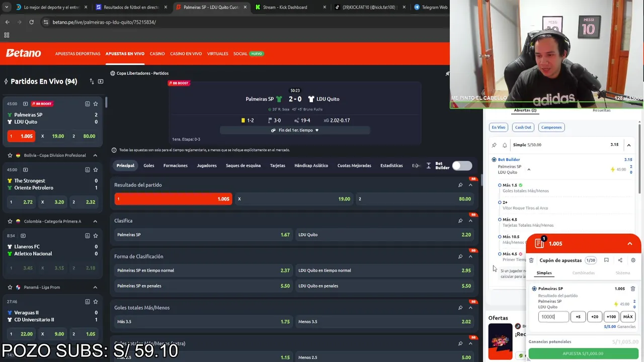Collapse Panamá - Liga Prom league
This screenshot has height=362, width=644.
coord(95,287)
